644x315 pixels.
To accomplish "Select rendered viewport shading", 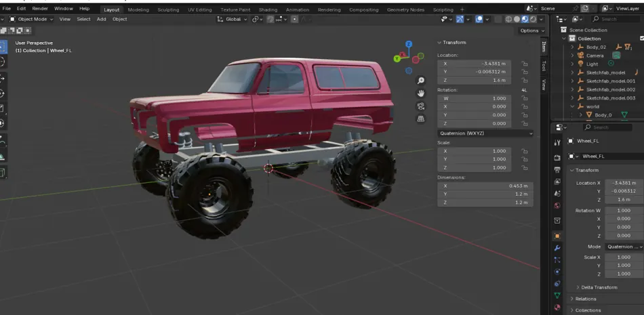I will (x=533, y=19).
